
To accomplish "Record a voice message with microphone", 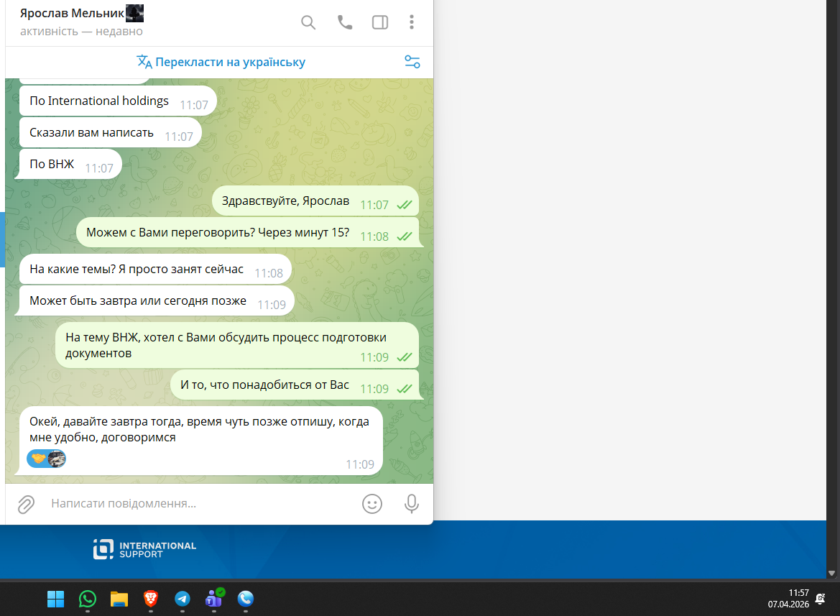I will point(412,504).
